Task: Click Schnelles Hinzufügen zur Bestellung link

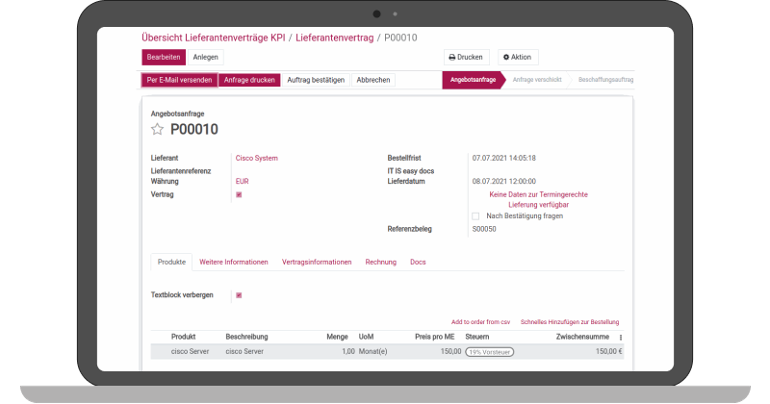Action: click(569, 322)
